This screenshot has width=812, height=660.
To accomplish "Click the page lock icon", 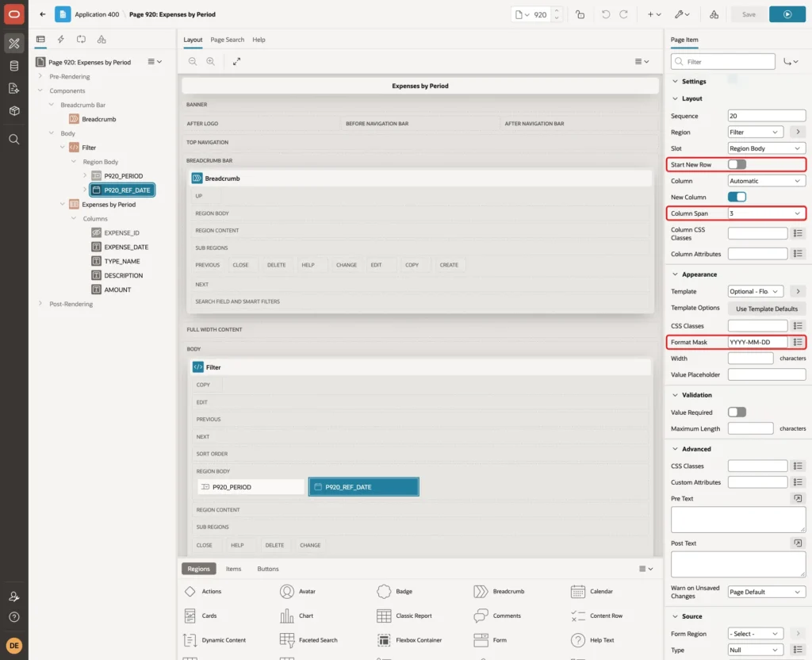I will [580, 14].
